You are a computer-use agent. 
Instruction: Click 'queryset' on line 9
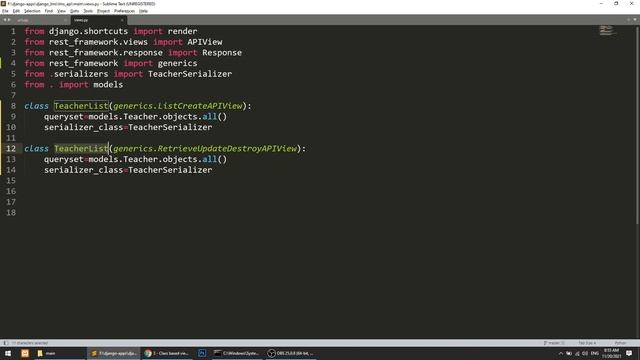pyautogui.click(x=64, y=117)
